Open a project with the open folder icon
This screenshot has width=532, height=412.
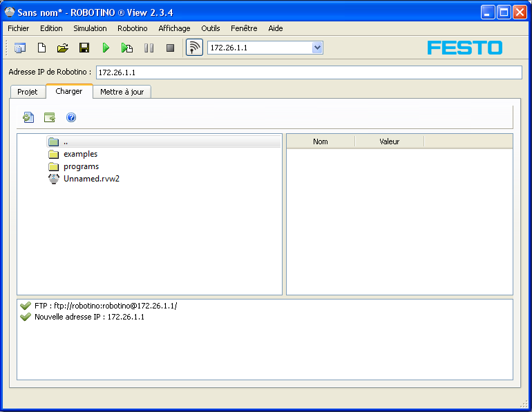(63, 48)
